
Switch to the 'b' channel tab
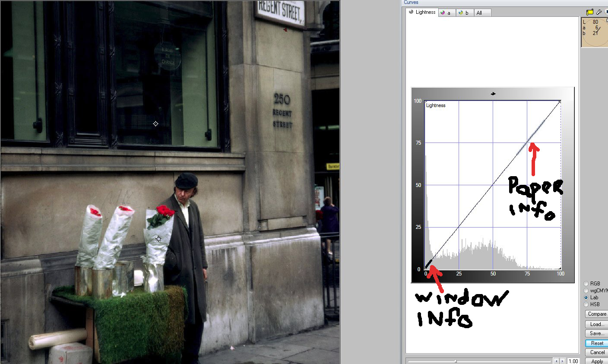pyautogui.click(x=464, y=13)
